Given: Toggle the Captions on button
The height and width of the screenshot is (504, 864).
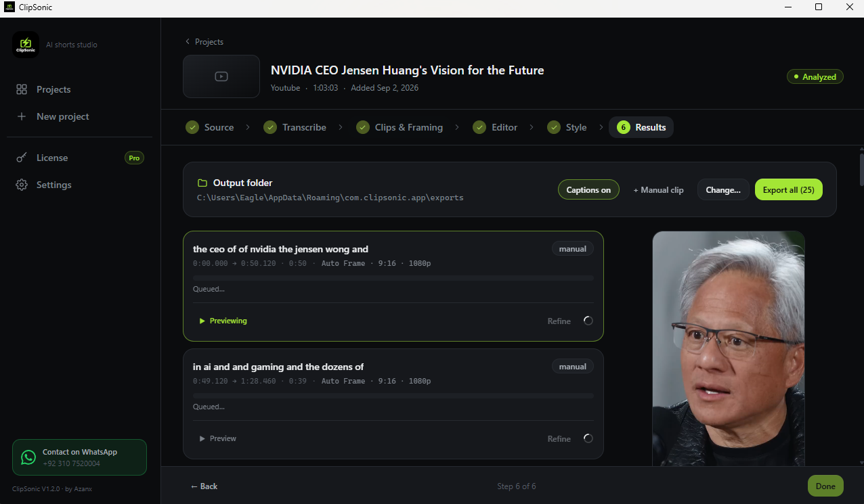Looking at the screenshot, I should click(x=588, y=189).
